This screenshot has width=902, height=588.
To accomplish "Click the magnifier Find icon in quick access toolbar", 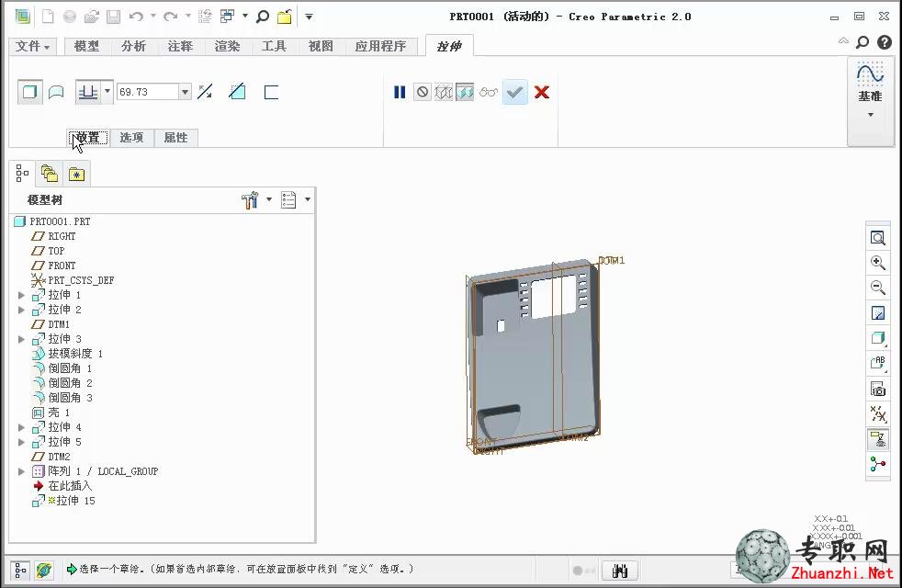I will point(263,17).
